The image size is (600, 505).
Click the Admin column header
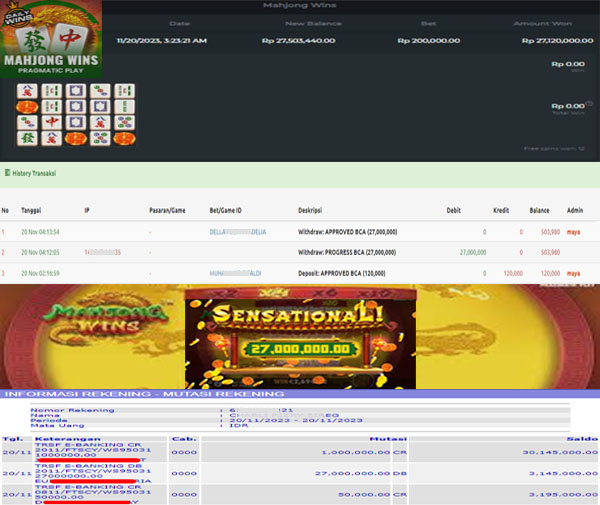click(575, 210)
